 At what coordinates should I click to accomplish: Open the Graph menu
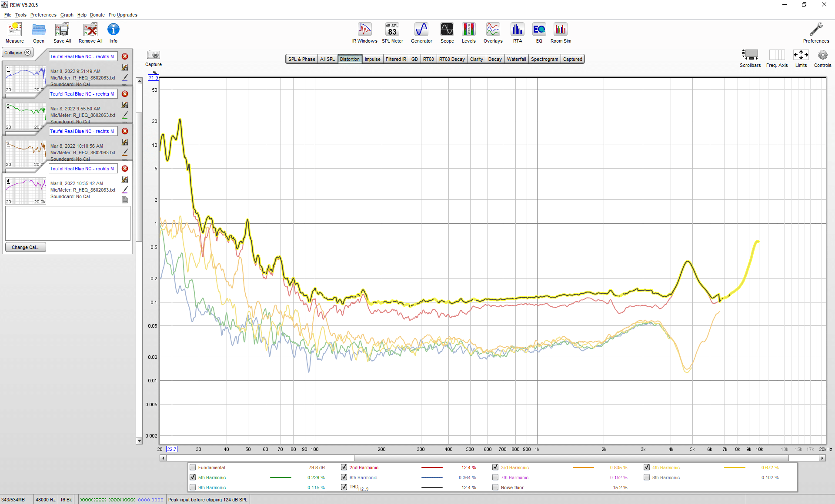(x=67, y=15)
